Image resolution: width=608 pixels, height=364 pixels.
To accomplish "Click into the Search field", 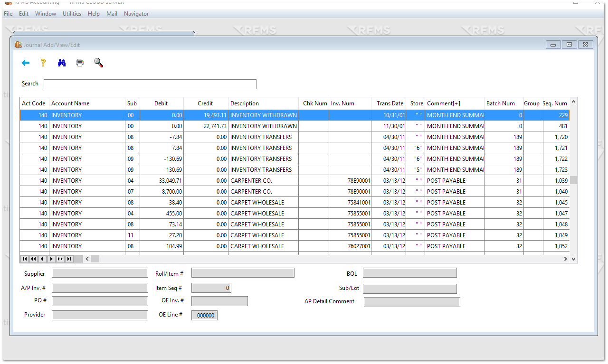I will pyautogui.click(x=150, y=84).
